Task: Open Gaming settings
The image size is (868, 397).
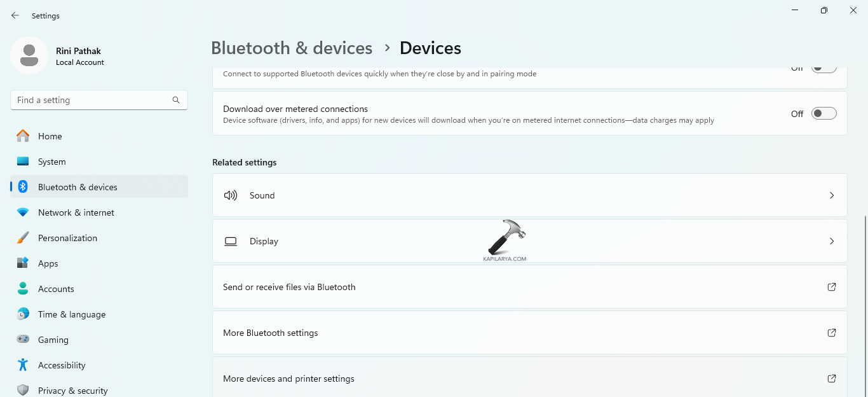Action: [x=53, y=339]
